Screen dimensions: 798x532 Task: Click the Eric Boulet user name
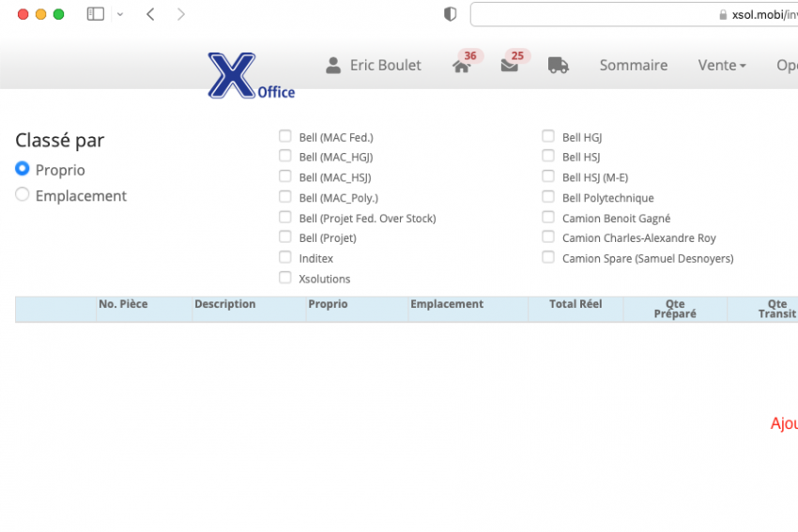click(385, 66)
